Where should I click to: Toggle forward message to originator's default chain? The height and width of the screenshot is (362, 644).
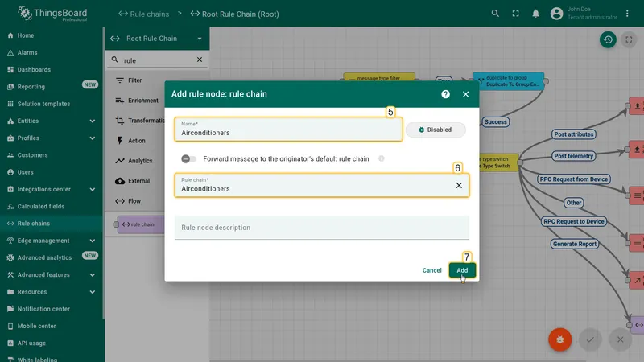point(189,158)
